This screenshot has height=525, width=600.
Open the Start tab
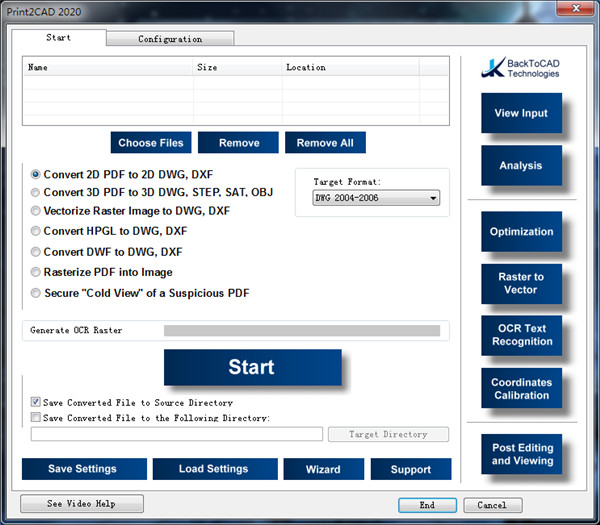(x=59, y=38)
